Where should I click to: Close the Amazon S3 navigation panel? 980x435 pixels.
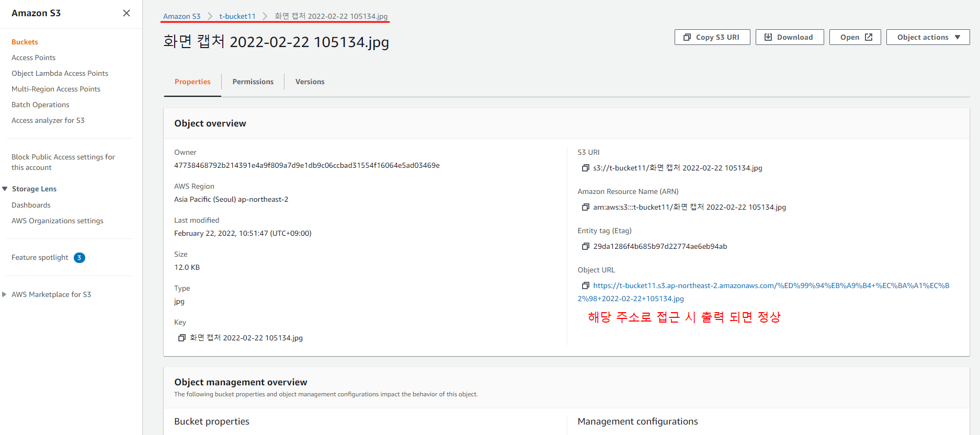pos(127,13)
